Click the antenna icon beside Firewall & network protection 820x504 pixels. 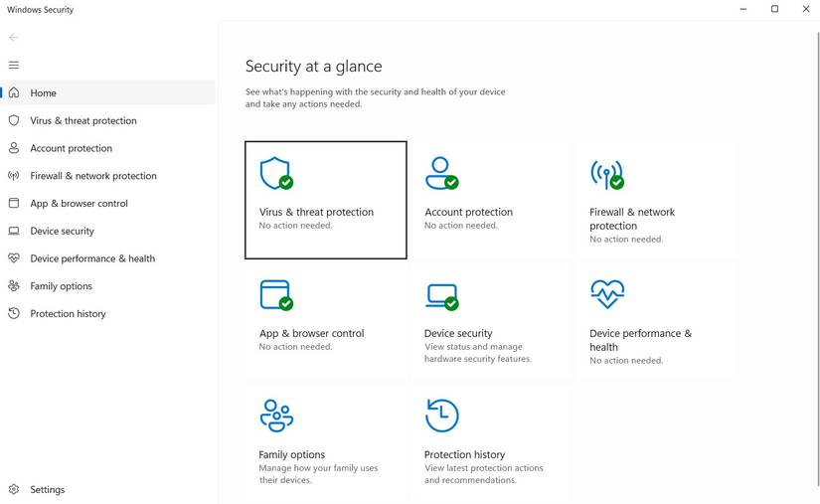pos(14,176)
